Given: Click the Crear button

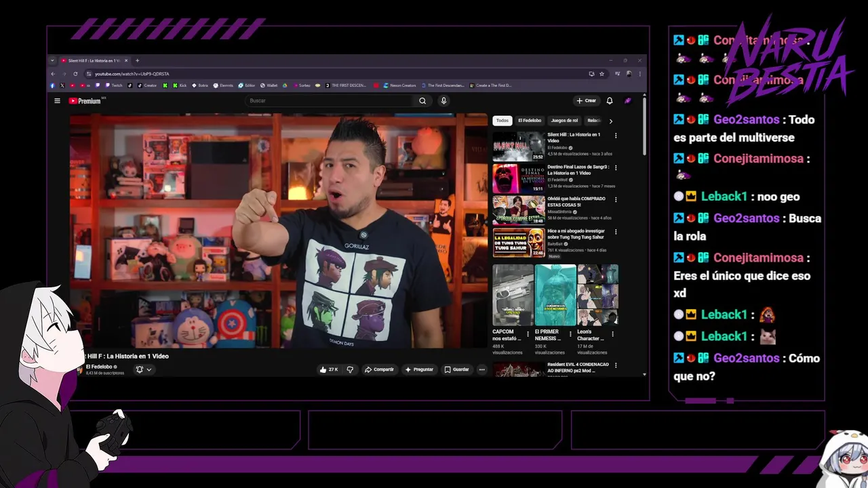Looking at the screenshot, I should point(587,101).
